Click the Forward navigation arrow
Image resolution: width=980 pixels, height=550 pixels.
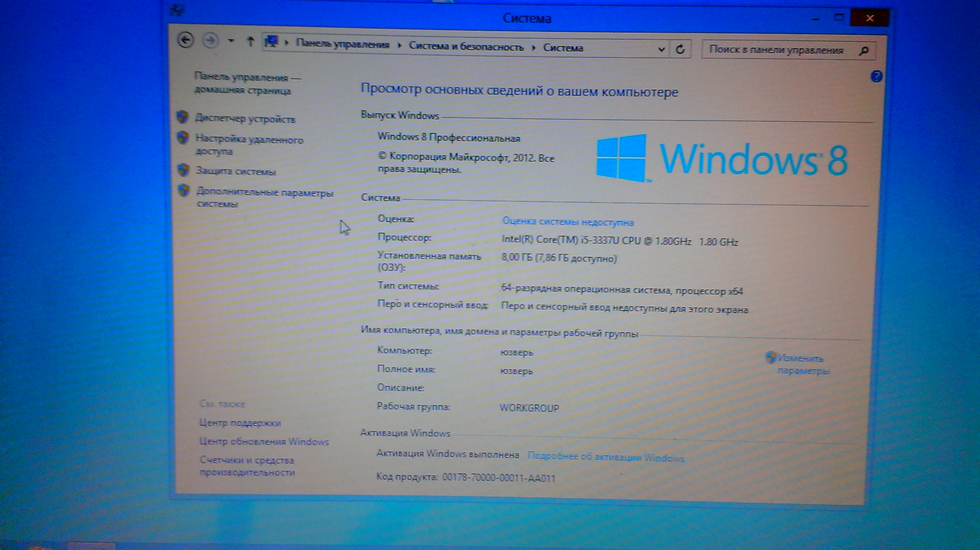(210, 40)
